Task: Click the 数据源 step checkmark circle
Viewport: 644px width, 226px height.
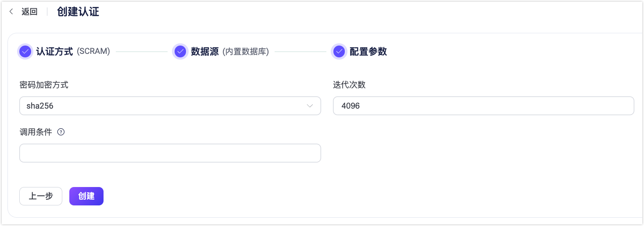Action: tap(180, 52)
